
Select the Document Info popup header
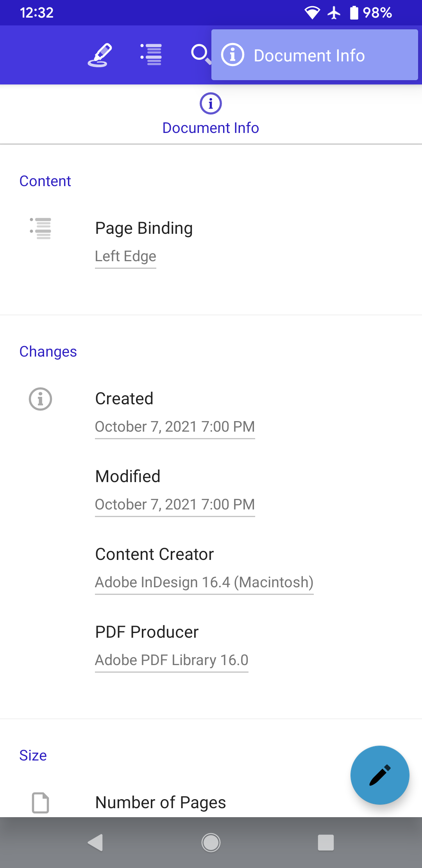coord(315,55)
